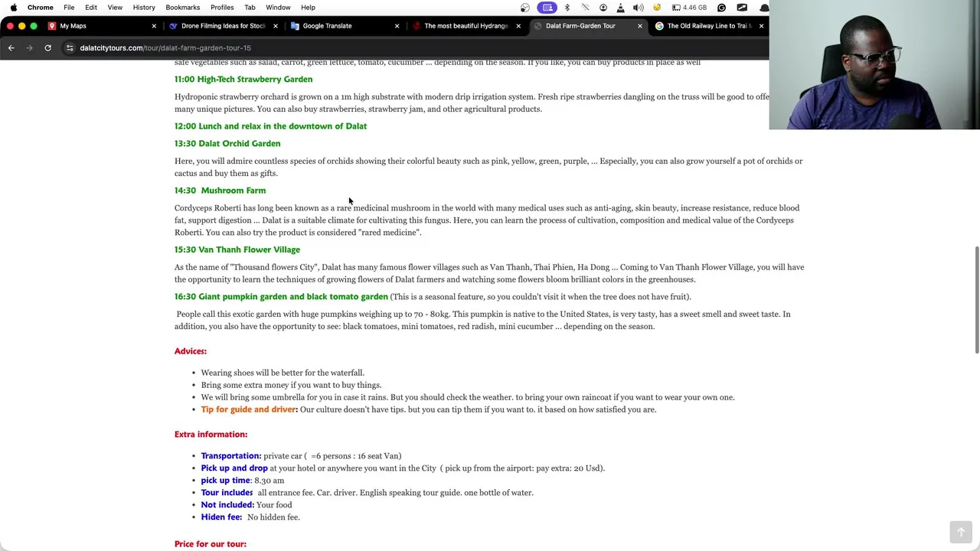Click the screen sharing menu bar icon

pyautogui.click(x=547, y=8)
